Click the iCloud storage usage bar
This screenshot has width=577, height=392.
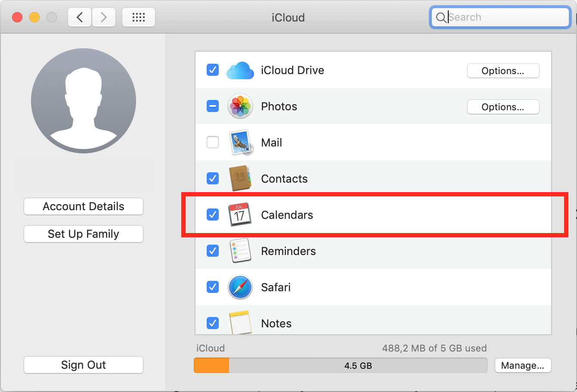[x=340, y=365]
